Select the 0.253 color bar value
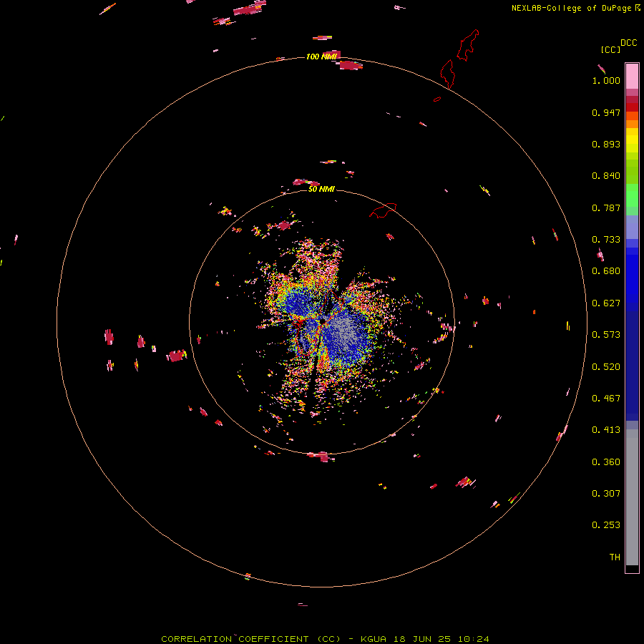Screen dimensions: 644x644 tap(606, 525)
